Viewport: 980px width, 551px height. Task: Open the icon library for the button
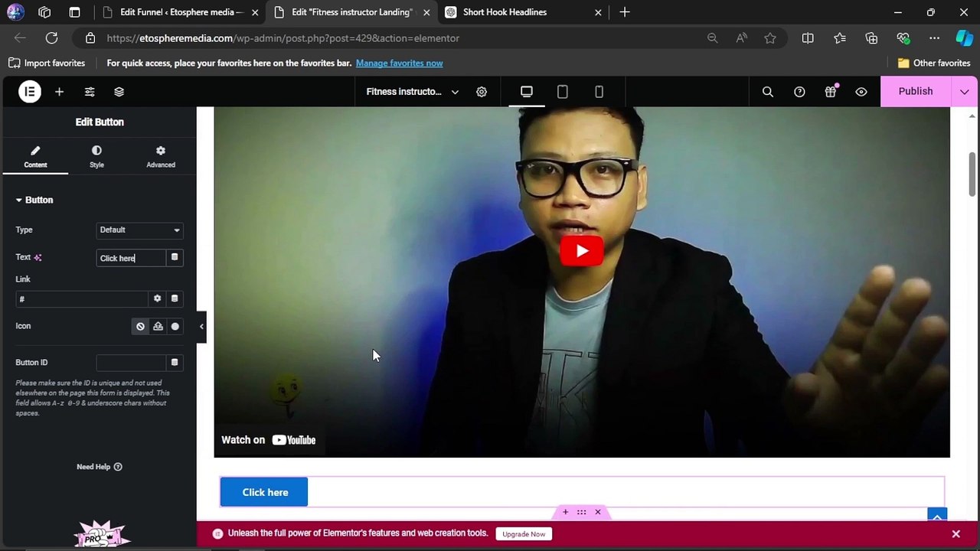point(175,327)
